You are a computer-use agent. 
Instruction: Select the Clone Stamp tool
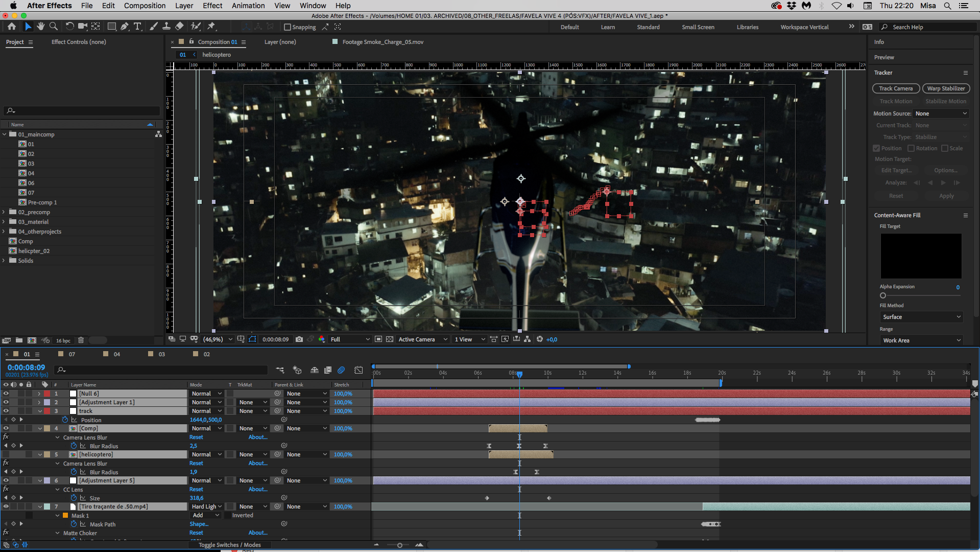(x=166, y=27)
